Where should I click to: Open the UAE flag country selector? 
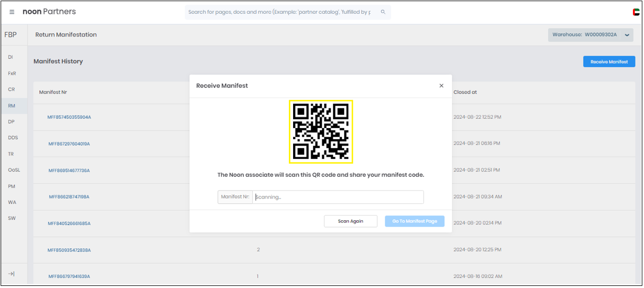pyautogui.click(x=636, y=12)
